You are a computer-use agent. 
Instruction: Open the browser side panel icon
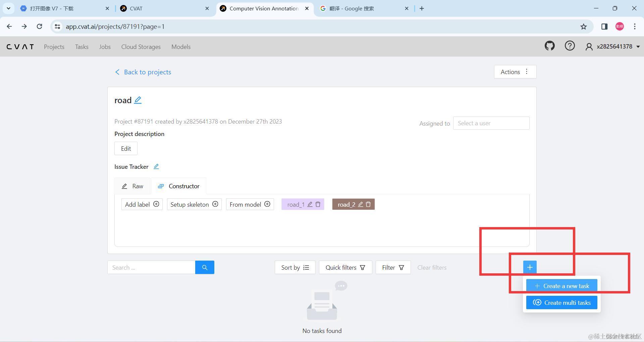(x=604, y=26)
